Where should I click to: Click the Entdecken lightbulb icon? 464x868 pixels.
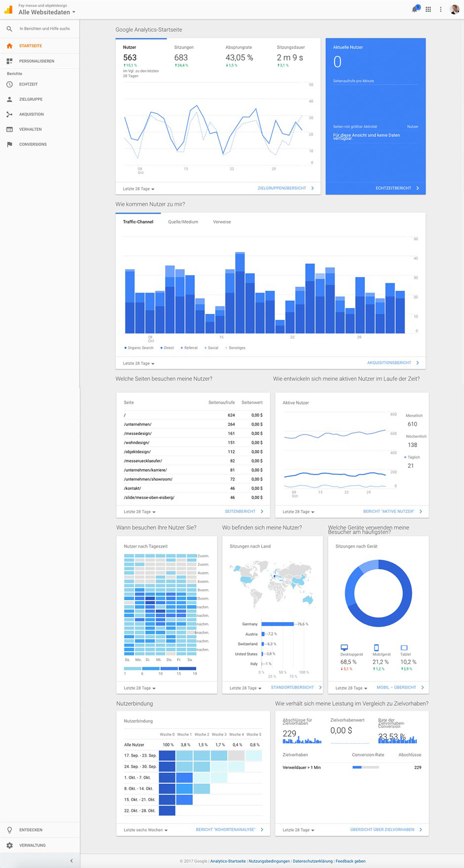click(x=9, y=830)
